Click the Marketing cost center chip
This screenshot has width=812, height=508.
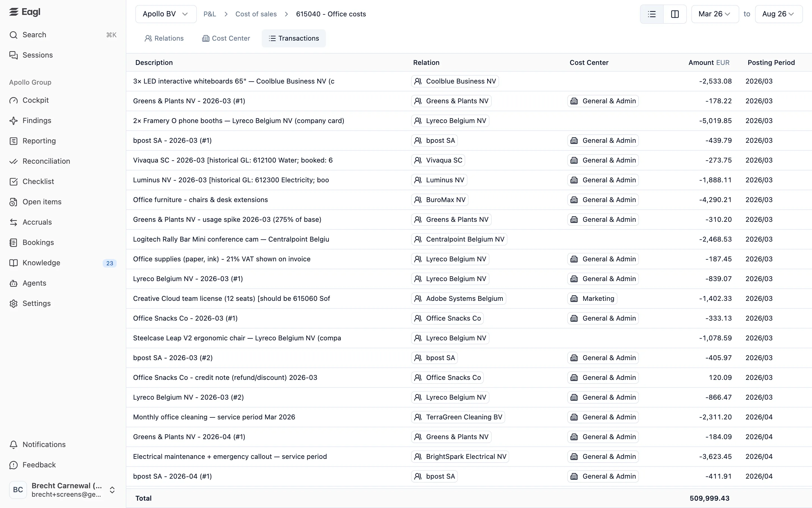click(x=592, y=299)
